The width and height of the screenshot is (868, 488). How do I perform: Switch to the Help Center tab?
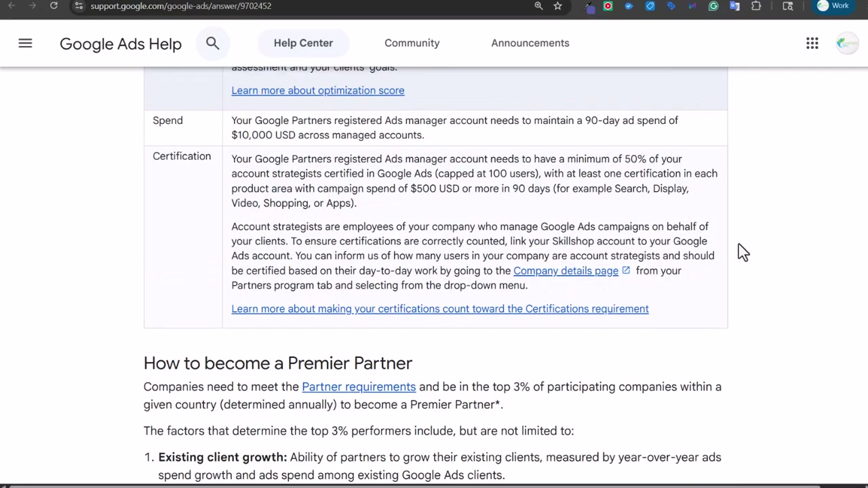(303, 43)
